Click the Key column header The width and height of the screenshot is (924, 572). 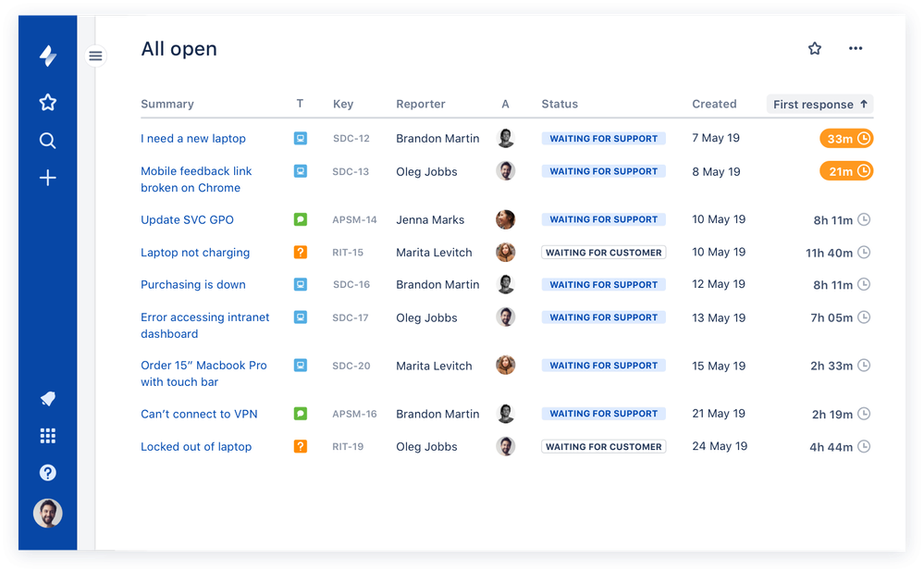pos(343,105)
